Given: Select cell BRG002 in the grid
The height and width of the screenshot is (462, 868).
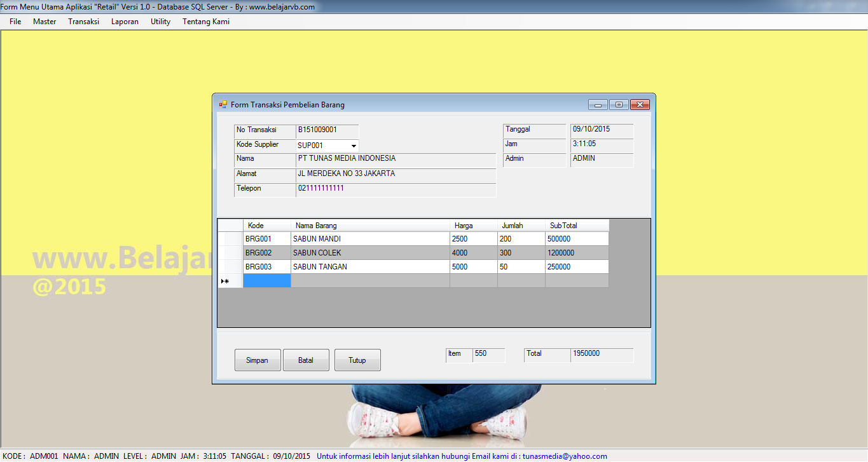Looking at the screenshot, I should click(267, 253).
